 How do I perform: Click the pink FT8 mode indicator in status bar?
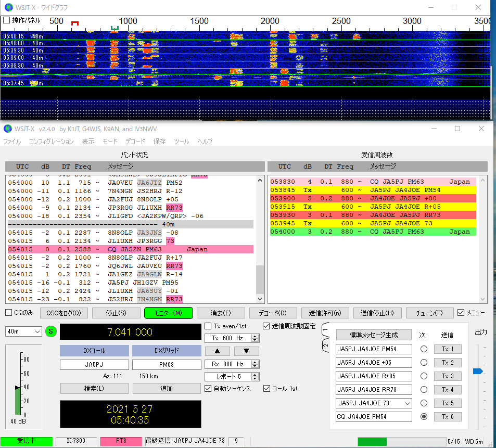121,441
